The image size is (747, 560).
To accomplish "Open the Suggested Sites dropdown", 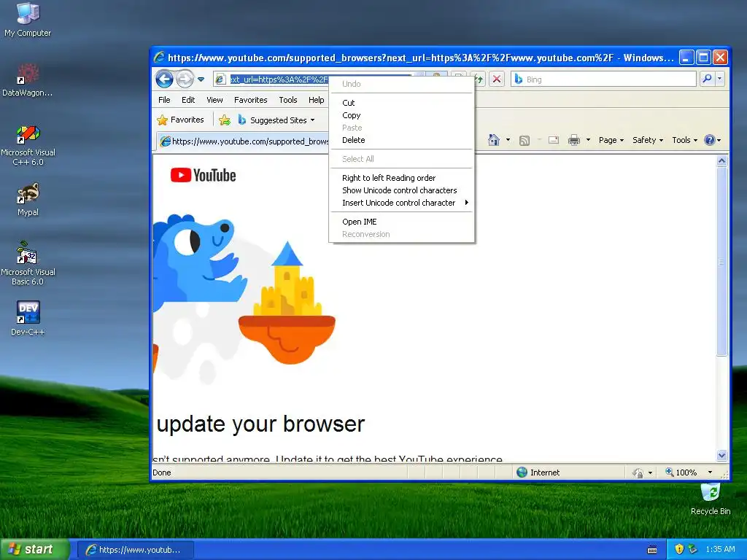I will (x=276, y=120).
